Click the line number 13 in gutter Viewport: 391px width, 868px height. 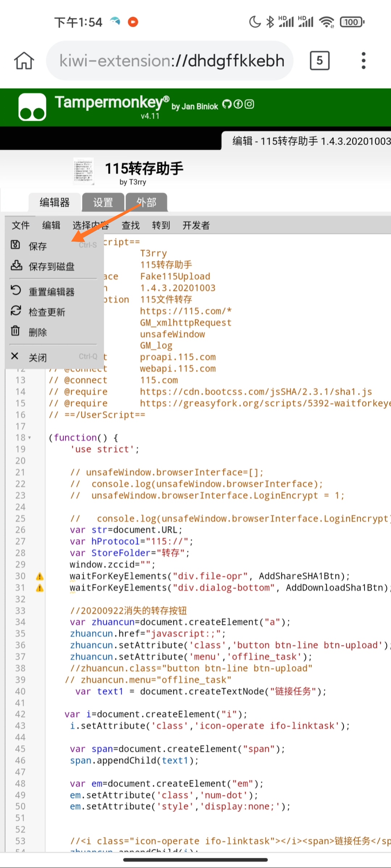coord(21,380)
